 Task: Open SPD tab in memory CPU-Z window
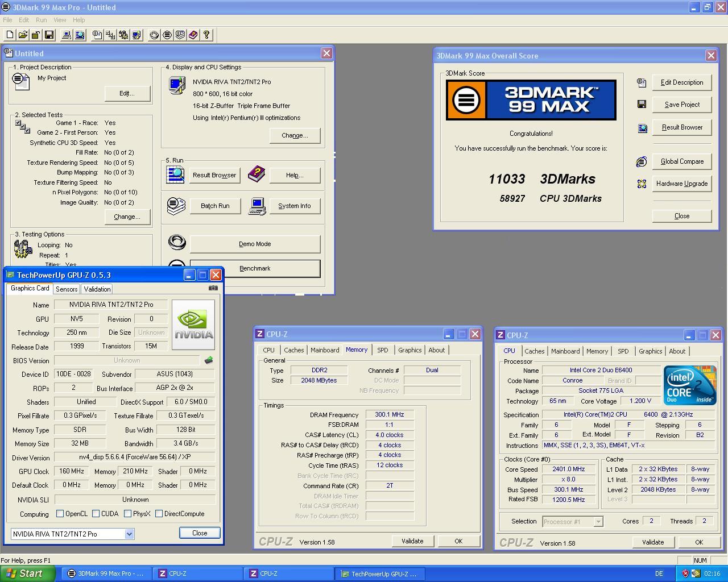383,350
